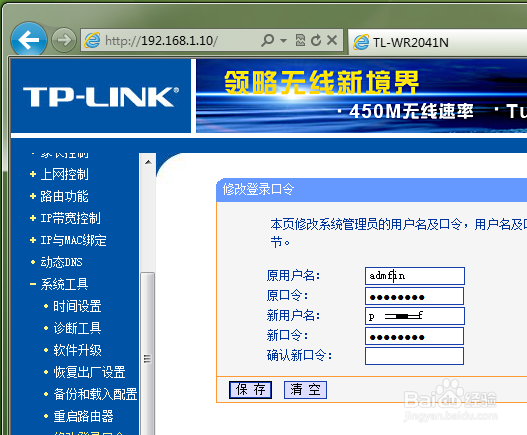
Task: Open the address bar search dropdown arrow
Action: [x=283, y=41]
